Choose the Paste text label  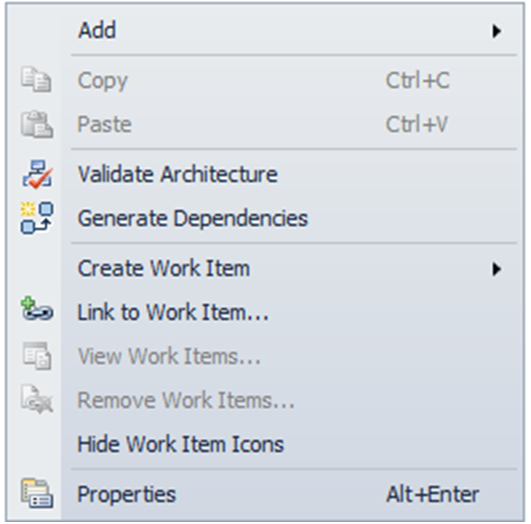pos(104,124)
